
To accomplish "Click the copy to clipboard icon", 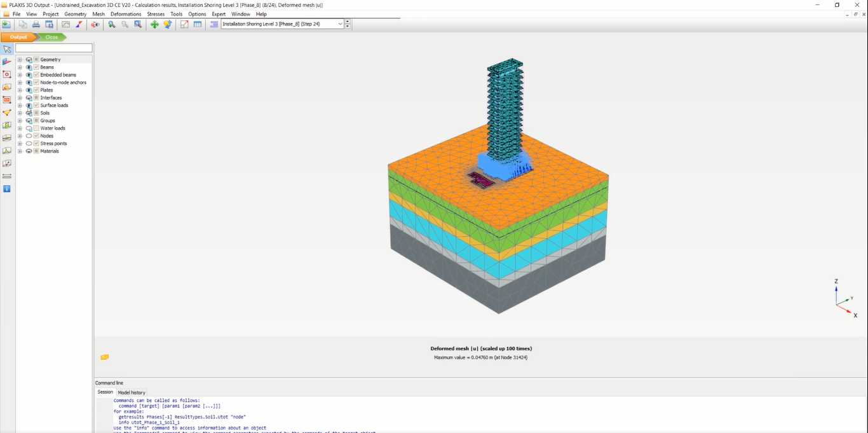I will [x=23, y=24].
